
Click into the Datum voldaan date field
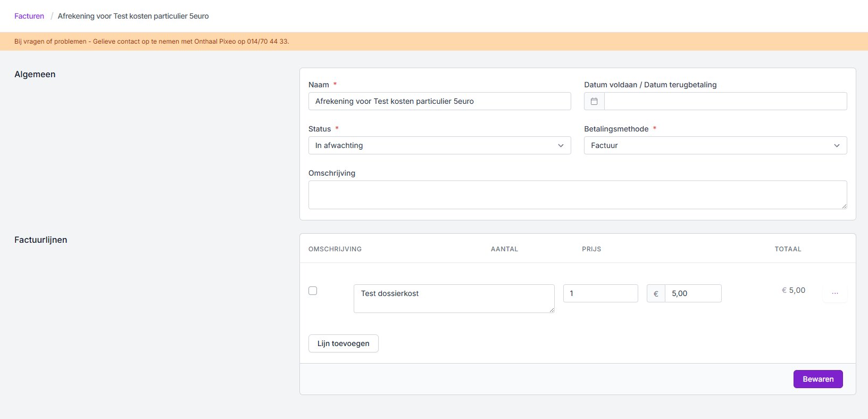[x=725, y=101]
